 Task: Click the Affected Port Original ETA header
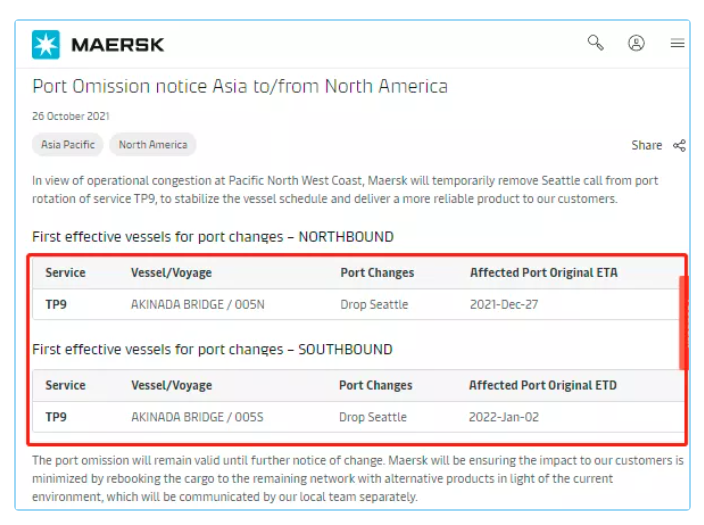(x=544, y=273)
